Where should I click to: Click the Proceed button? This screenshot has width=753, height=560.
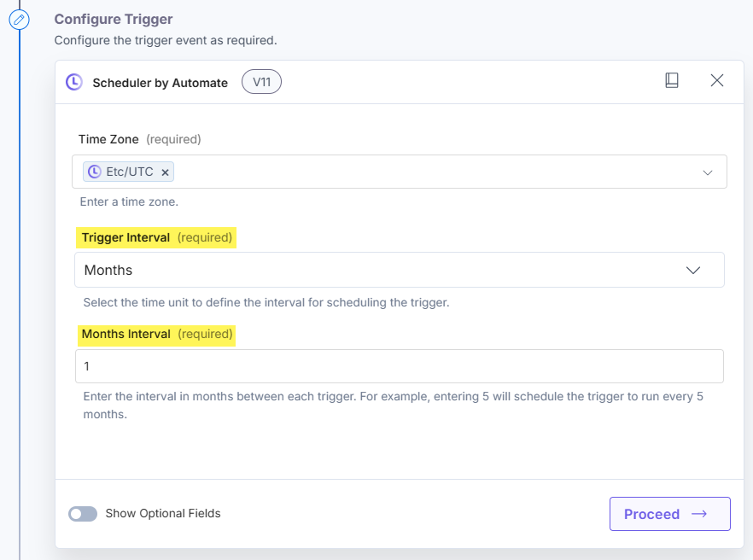tap(670, 514)
